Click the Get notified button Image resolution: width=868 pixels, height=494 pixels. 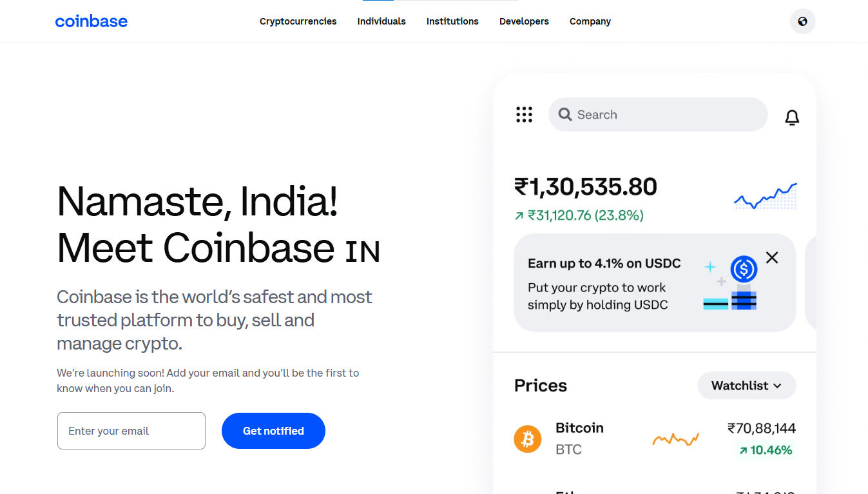pos(273,430)
